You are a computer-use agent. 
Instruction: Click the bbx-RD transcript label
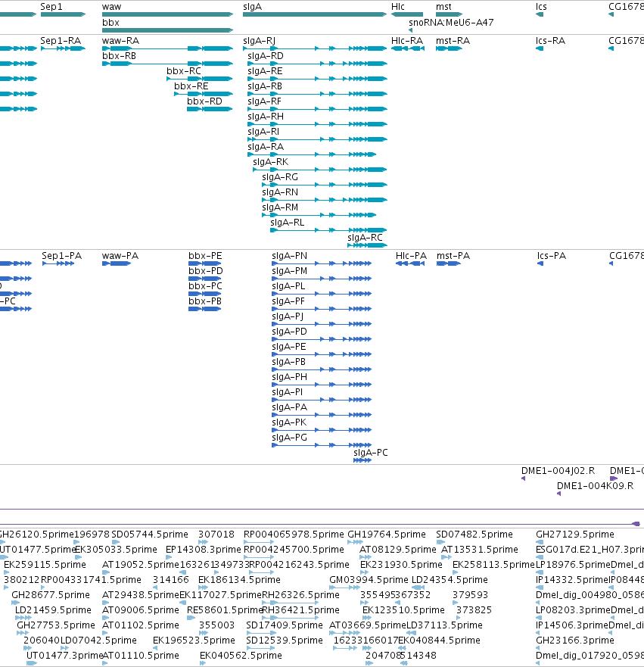204,101
